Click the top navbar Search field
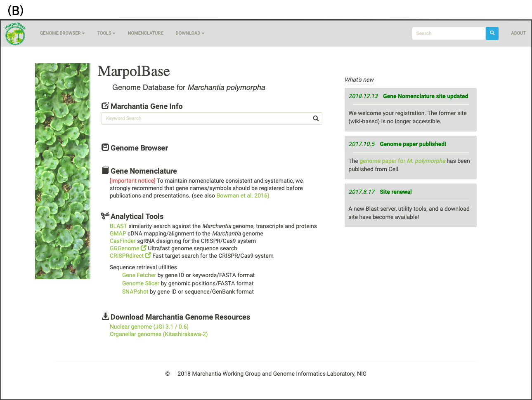 pos(448,33)
